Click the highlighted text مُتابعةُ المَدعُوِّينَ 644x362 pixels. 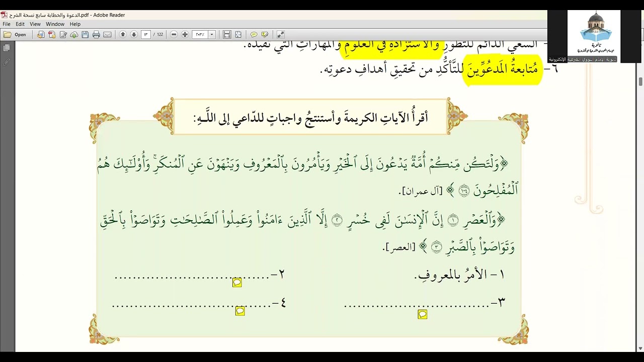(503, 69)
